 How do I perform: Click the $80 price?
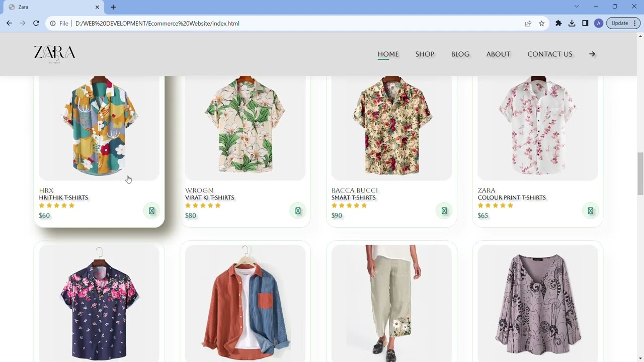click(191, 216)
